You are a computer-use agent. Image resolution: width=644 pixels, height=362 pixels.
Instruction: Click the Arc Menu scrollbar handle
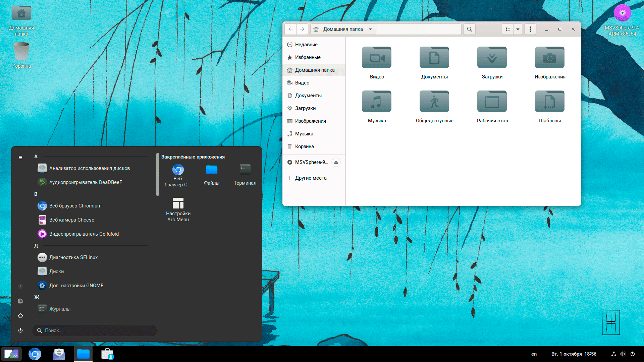tap(158, 174)
